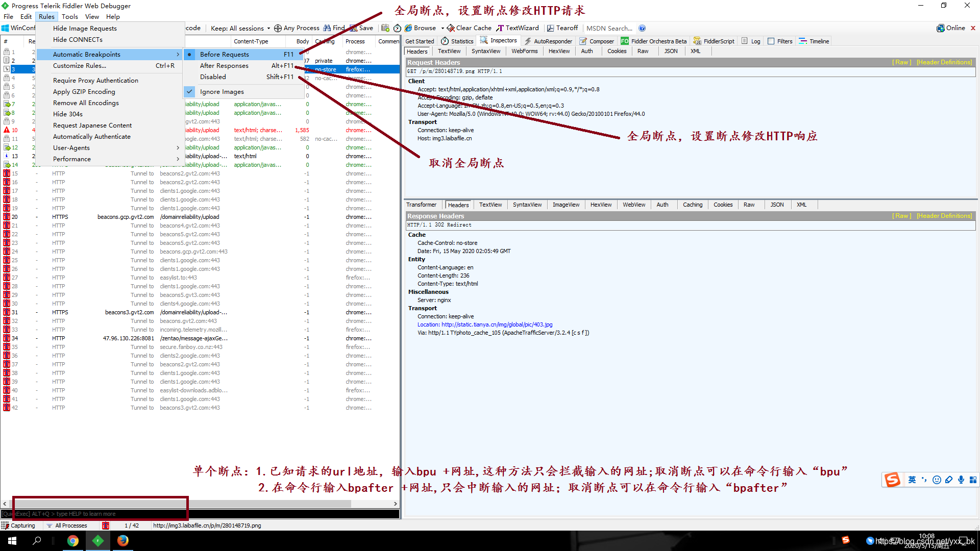Image resolution: width=980 pixels, height=551 pixels.
Task: Click the QuickExec command input box
Action: (x=200, y=514)
